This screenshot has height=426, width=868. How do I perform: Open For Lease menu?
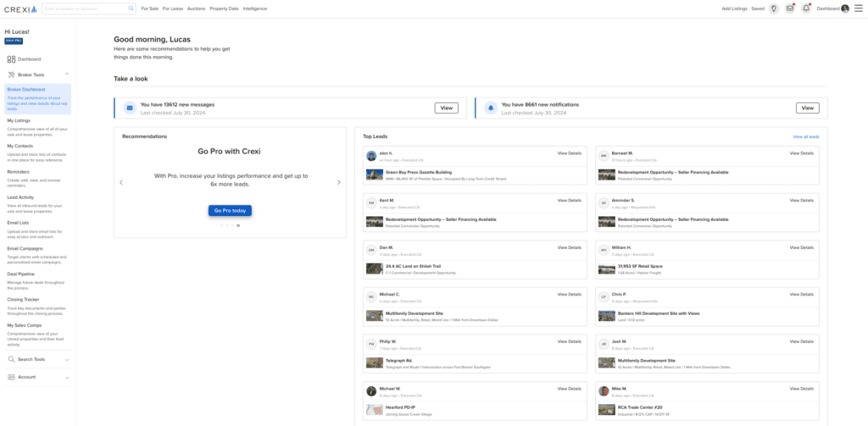pyautogui.click(x=173, y=8)
